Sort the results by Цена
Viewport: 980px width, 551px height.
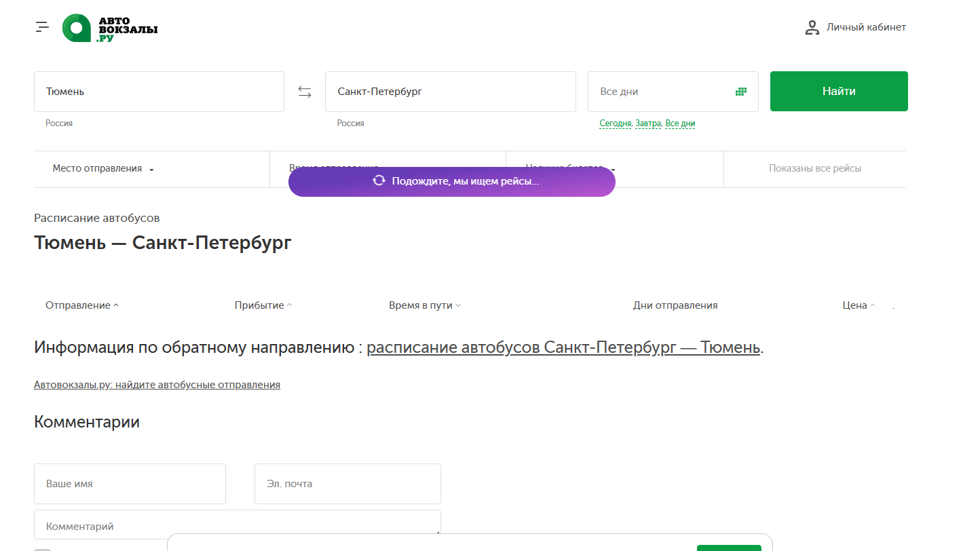[x=859, y=305]
